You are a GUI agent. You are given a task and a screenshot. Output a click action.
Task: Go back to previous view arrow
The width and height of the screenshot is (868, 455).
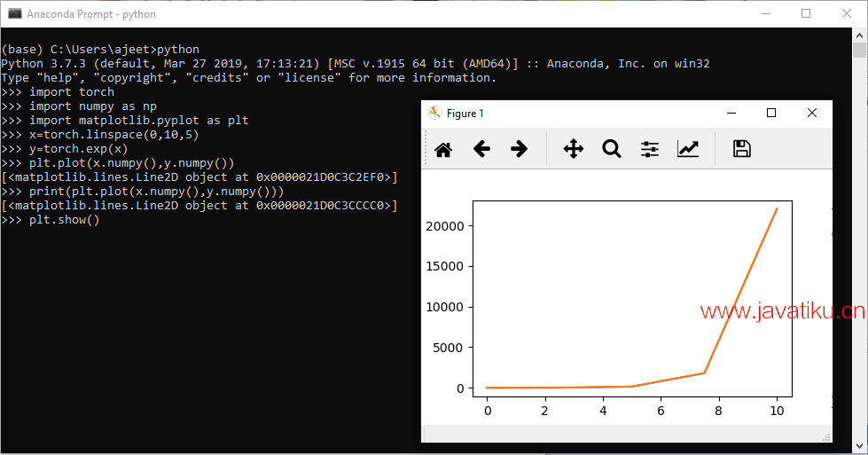click(481, 149)
